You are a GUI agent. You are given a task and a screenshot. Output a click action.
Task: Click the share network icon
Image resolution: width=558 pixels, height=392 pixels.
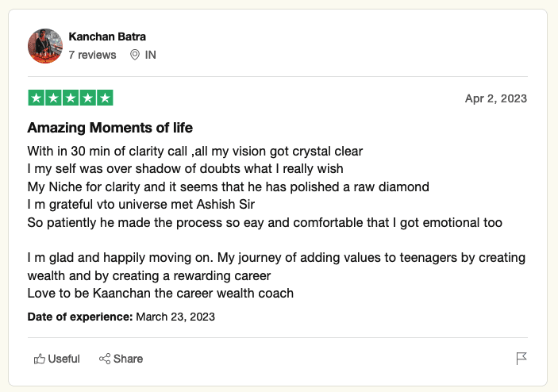pyautogui.click(x=104, y=359)
